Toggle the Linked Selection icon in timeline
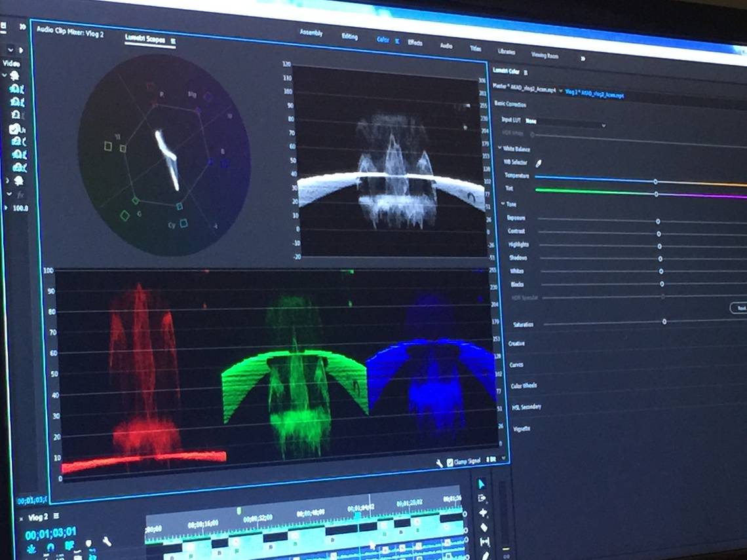This screenshot has width=747, height=560. [x=69, y=545]
